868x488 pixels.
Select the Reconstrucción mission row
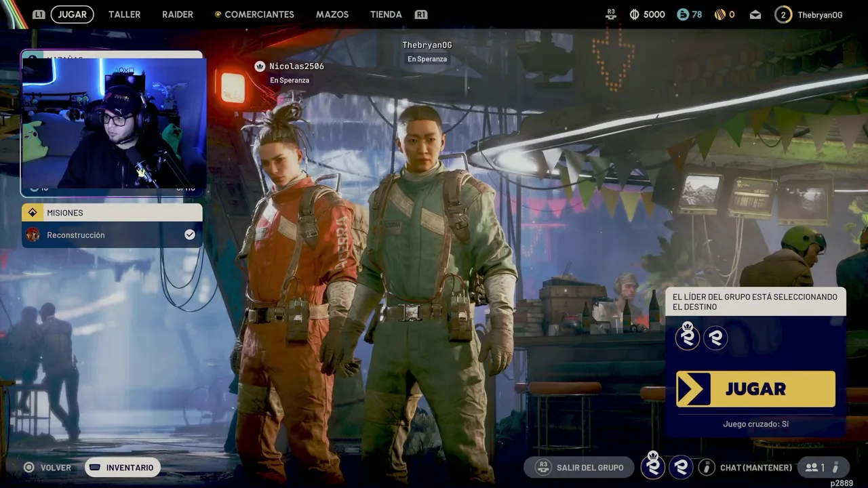point(112,235)
